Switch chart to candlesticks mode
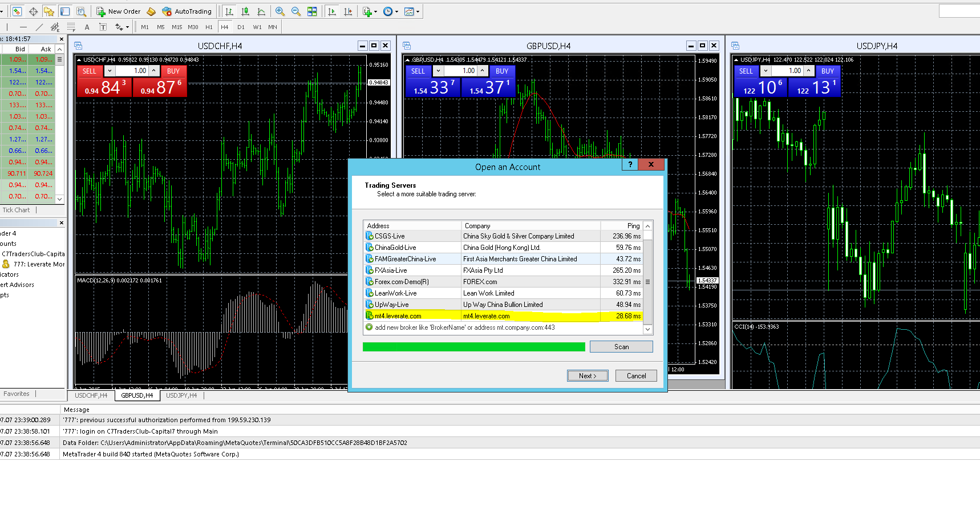The image size is (980, 526). 245,11
